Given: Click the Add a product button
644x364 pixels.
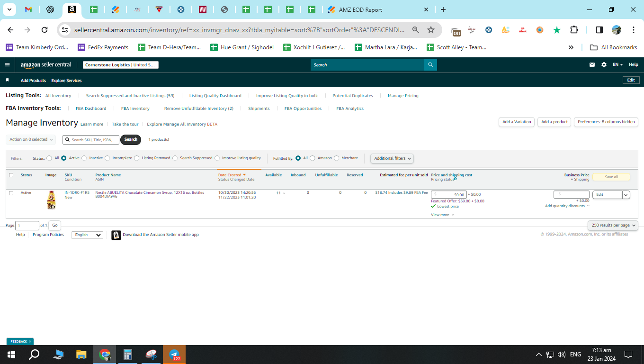Looking at the screenshot, I should pyautogui.click(x=555, y=122).
